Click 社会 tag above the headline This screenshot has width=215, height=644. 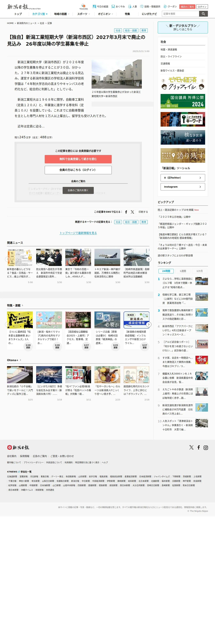point(118,30)
